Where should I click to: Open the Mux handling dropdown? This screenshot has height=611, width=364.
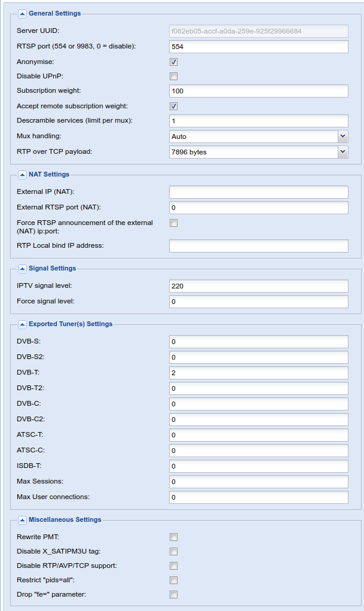click(342, 136)
